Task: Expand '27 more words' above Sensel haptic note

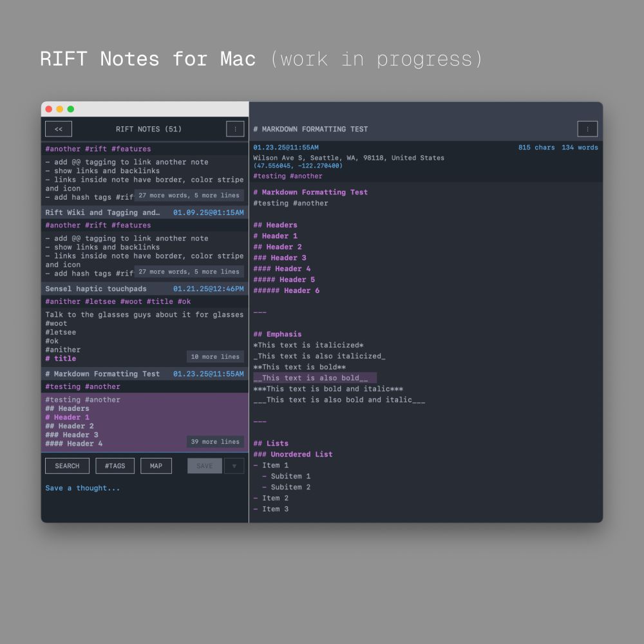Action: pos(189,272)
